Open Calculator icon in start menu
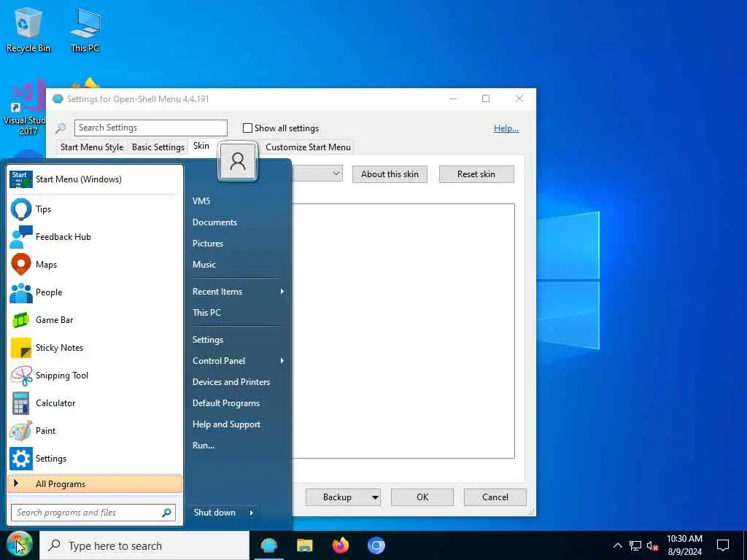 [21, 403]
